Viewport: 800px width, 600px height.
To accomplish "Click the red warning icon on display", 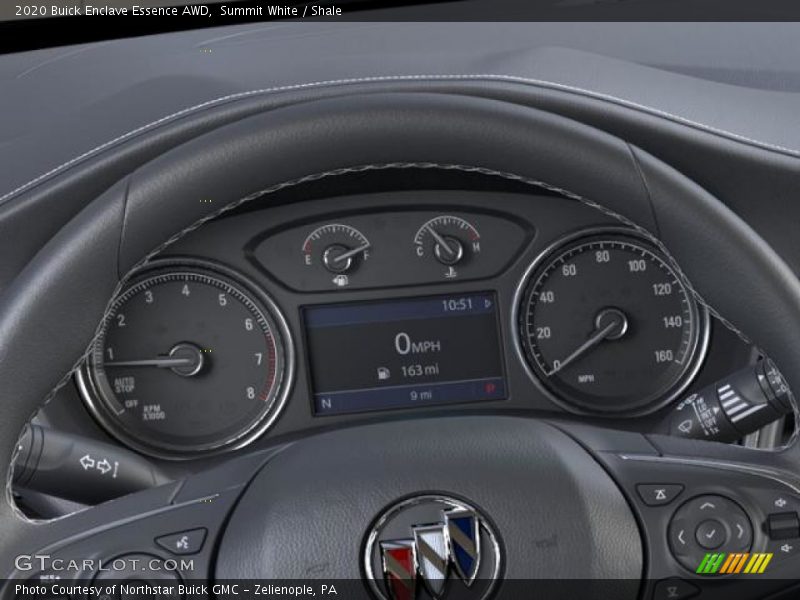I will [490, 386].
